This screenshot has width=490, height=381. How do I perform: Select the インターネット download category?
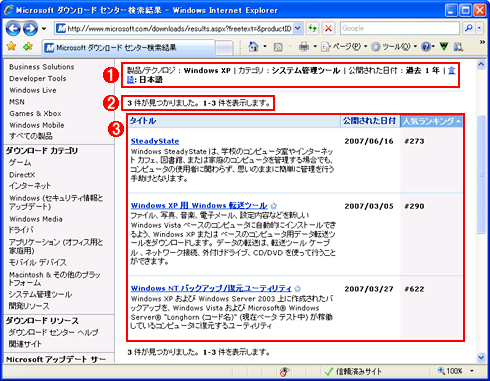pos(30,186)
